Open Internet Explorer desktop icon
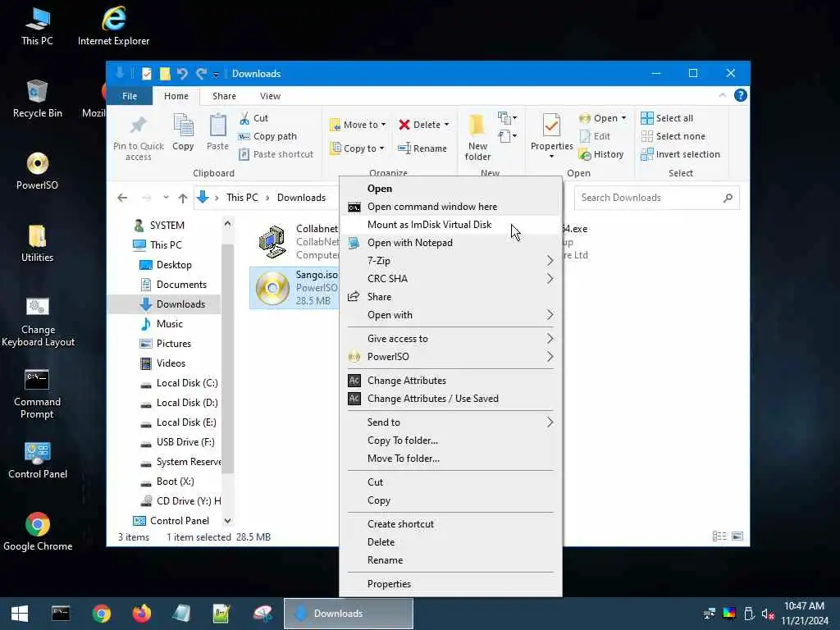 point(113,26)
